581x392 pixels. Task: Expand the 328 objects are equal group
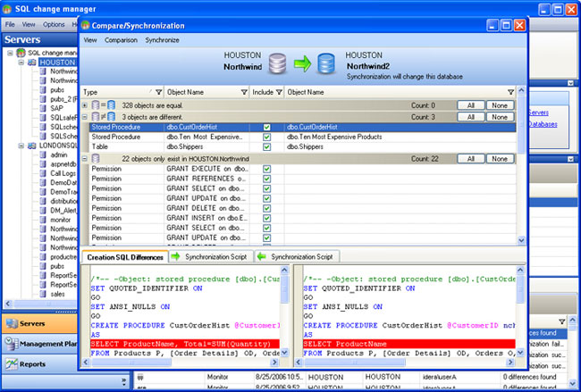[x=85, y=105]
